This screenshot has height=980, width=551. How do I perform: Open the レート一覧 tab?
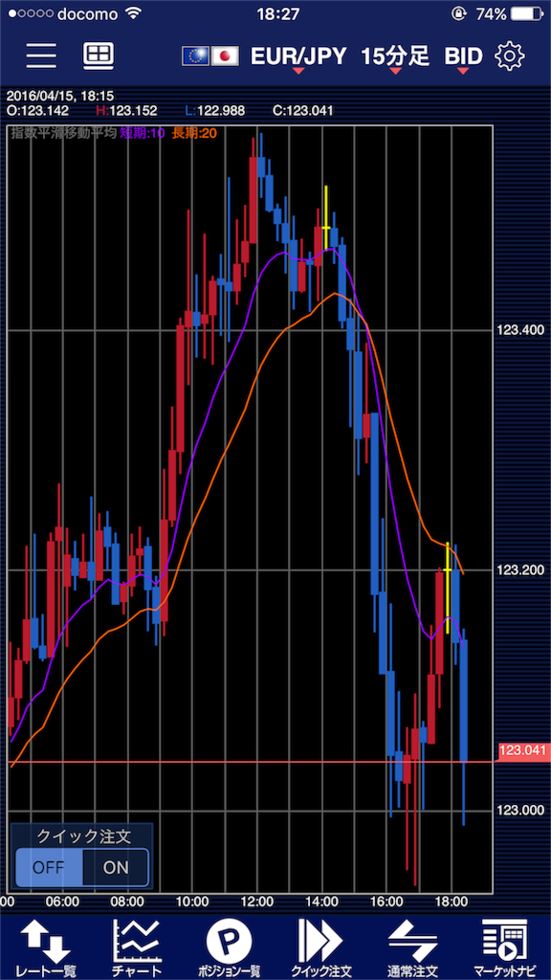[46, 948]
